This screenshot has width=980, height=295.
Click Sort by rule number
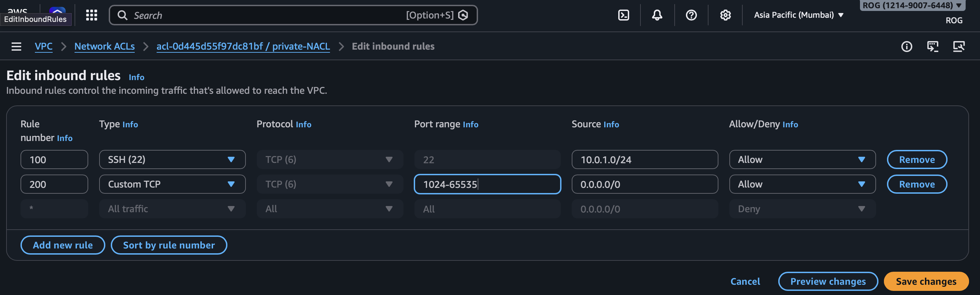click(x=169, y=245)
